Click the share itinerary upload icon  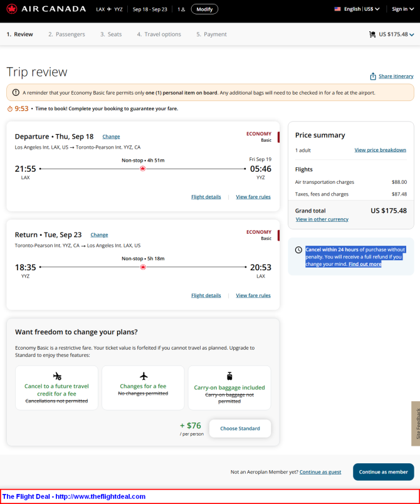373,76
